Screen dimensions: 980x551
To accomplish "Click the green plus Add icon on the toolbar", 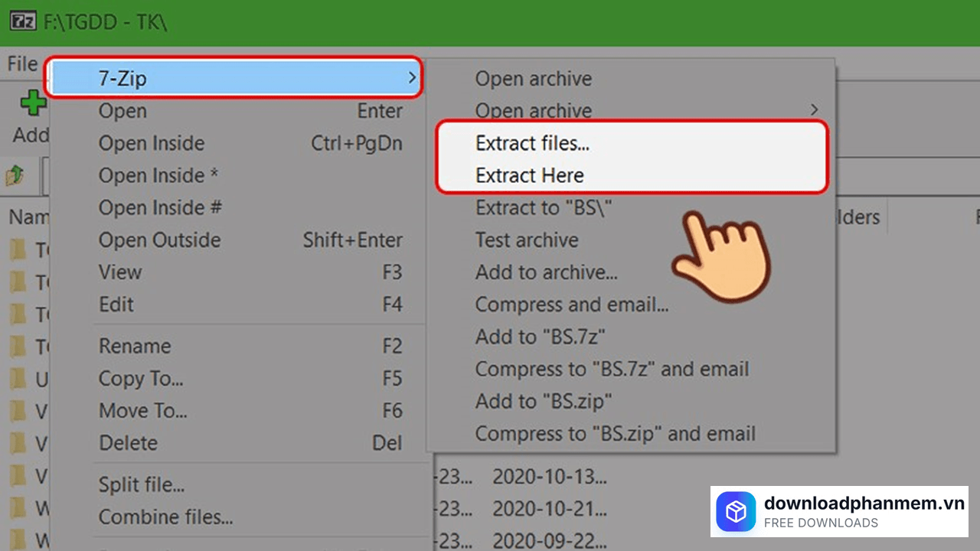I will 34,103.
